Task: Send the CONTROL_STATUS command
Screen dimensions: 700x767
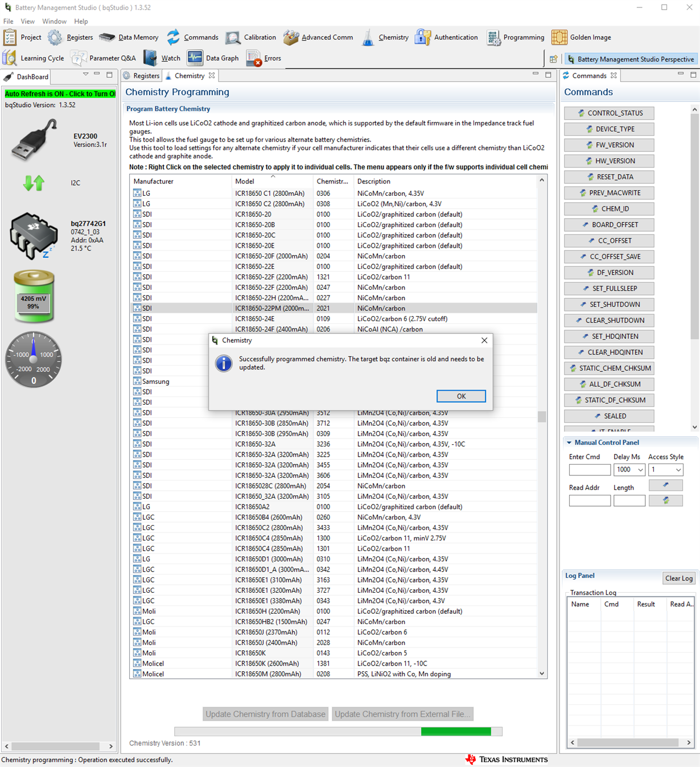Action: 609,113
